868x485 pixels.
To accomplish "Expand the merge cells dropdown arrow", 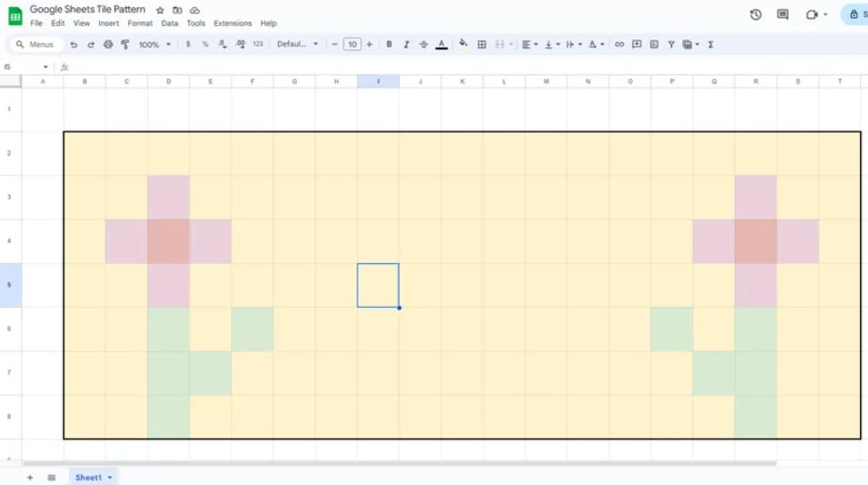I will [x=510, y=45].
